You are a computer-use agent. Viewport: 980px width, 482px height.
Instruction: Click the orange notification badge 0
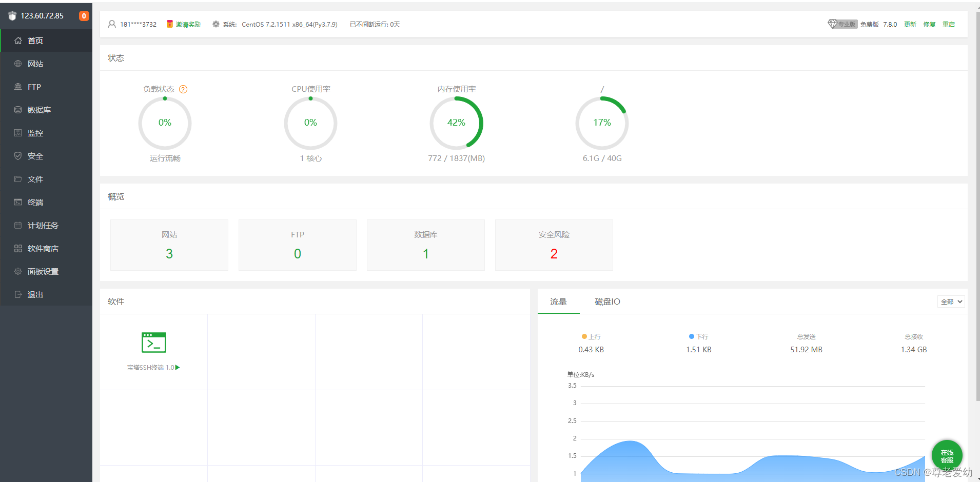point(84,16)
